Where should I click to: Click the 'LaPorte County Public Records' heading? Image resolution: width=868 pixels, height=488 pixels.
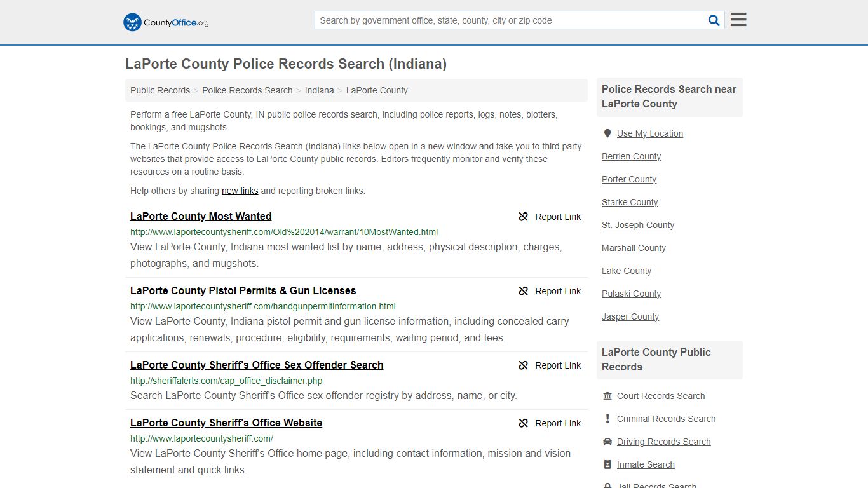tap(656, 360)
